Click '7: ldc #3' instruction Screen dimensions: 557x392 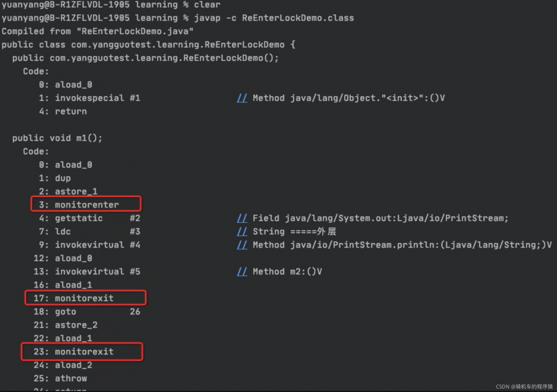pos(90,231)
